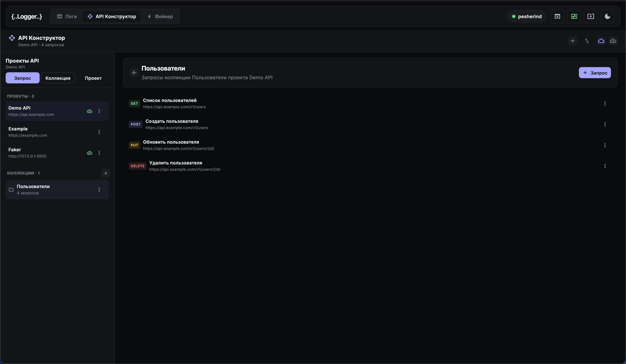Toggle the purple cloud sync icon

point(601,41)
